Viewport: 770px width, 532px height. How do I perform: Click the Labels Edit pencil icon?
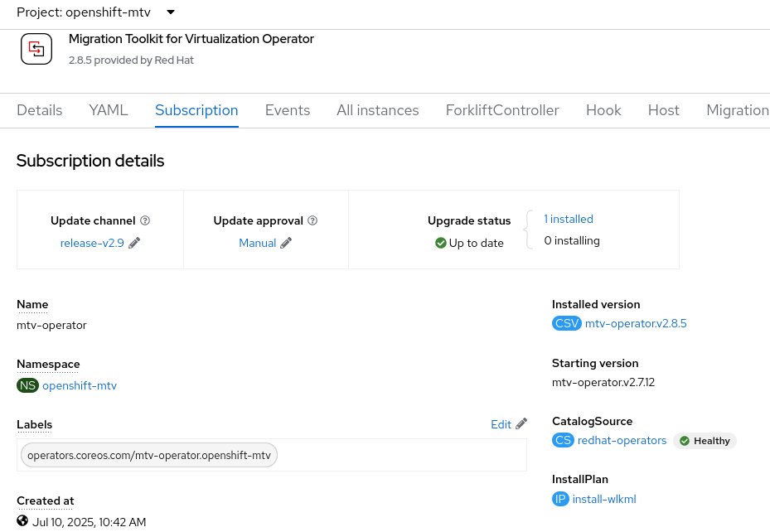[x=521, y=424]
